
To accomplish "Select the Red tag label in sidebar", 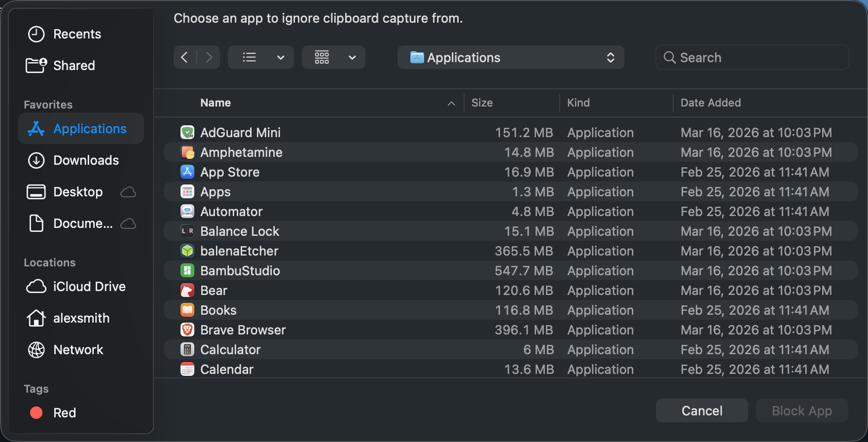I will click(65, 413).
